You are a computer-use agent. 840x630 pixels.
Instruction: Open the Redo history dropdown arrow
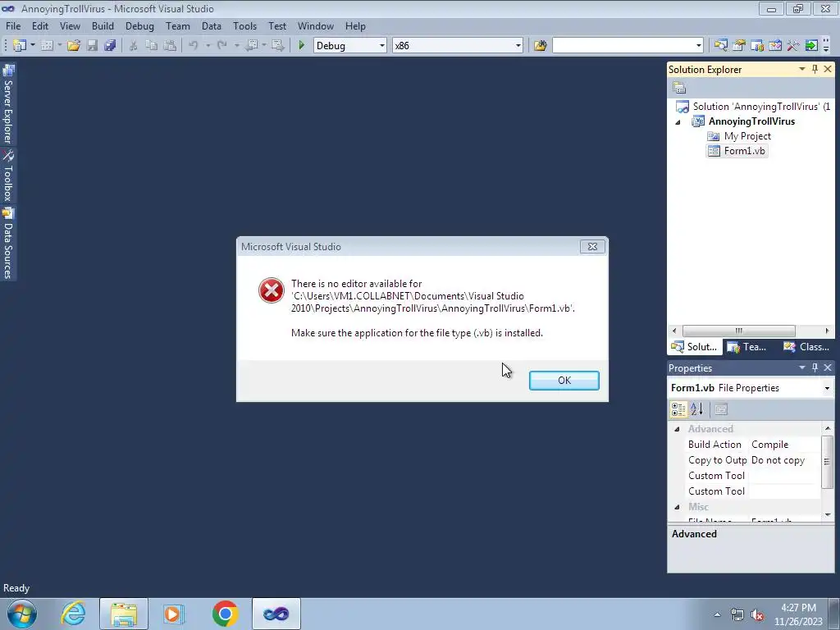(236, 46)
